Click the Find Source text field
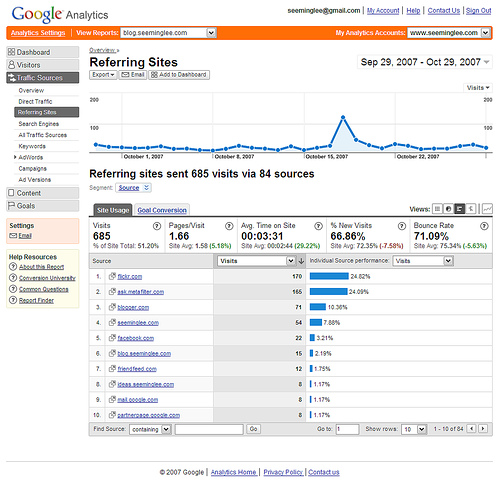The image size is (499, 500). (209, 429)
